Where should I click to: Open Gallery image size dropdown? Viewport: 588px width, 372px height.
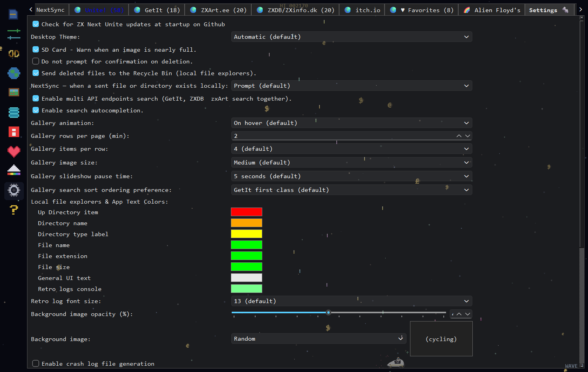(x=352, y=163)
